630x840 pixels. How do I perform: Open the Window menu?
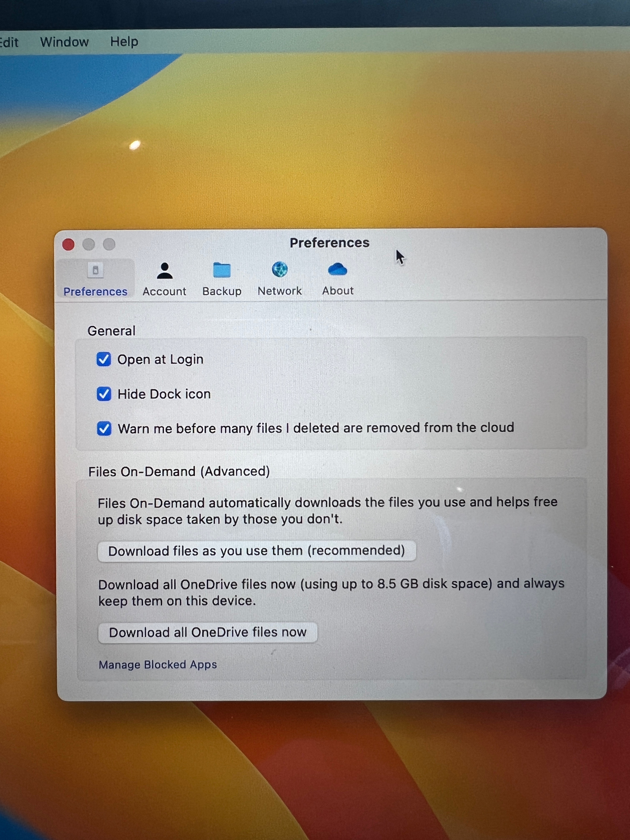pos(64,42)
